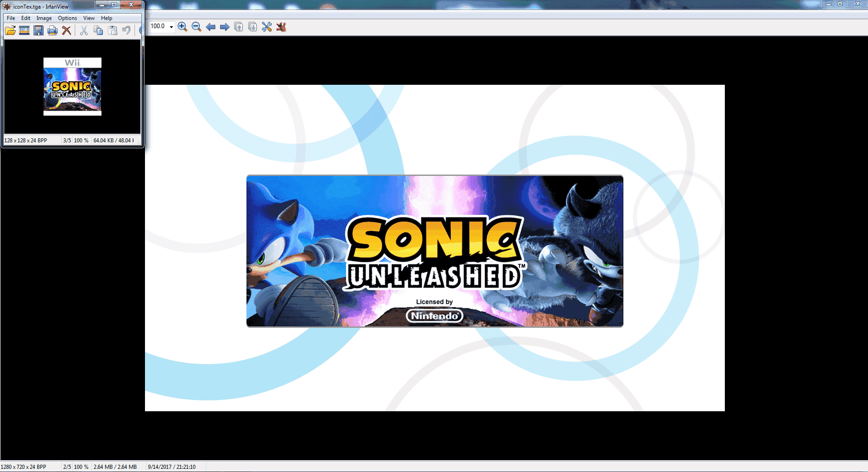Click the IrfanView mascot About icon
868x472 pixels.
[x=281, y=27]
